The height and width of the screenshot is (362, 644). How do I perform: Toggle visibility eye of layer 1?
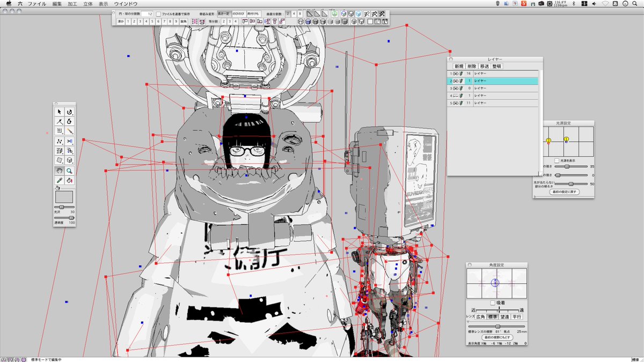coord(456,73)
